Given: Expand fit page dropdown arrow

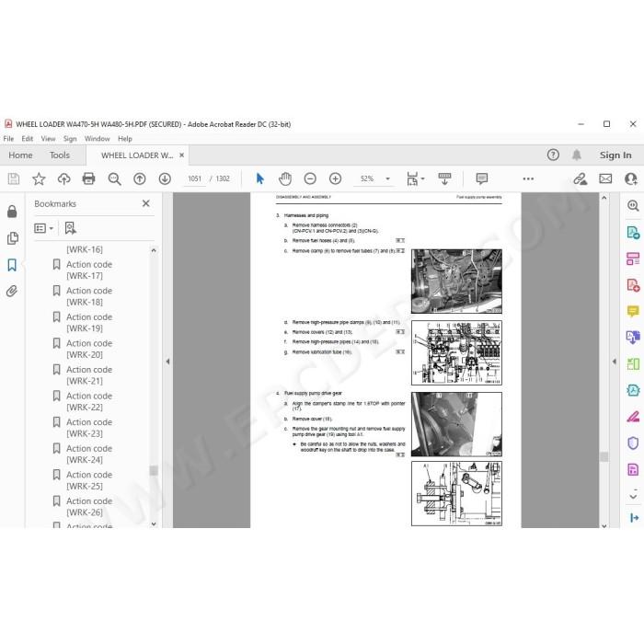Looking at the screenshot, I should 422,178.
